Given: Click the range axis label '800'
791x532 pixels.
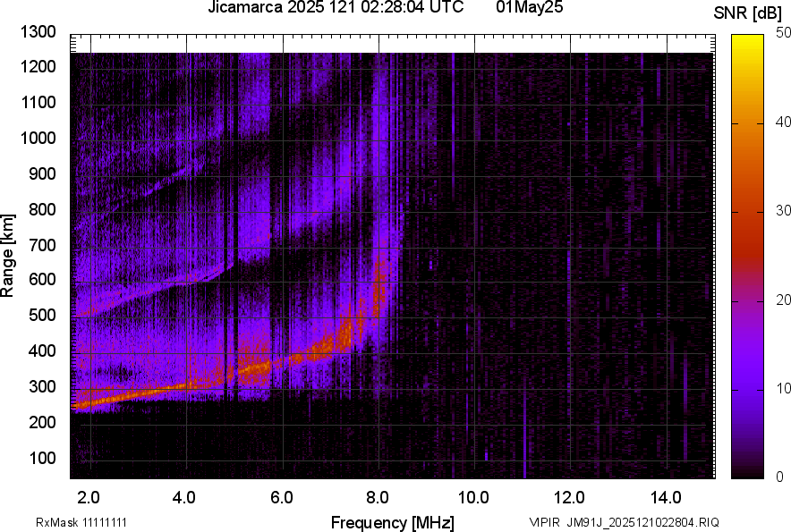Looking at the screenshot, I should click(x=42, y=208).
